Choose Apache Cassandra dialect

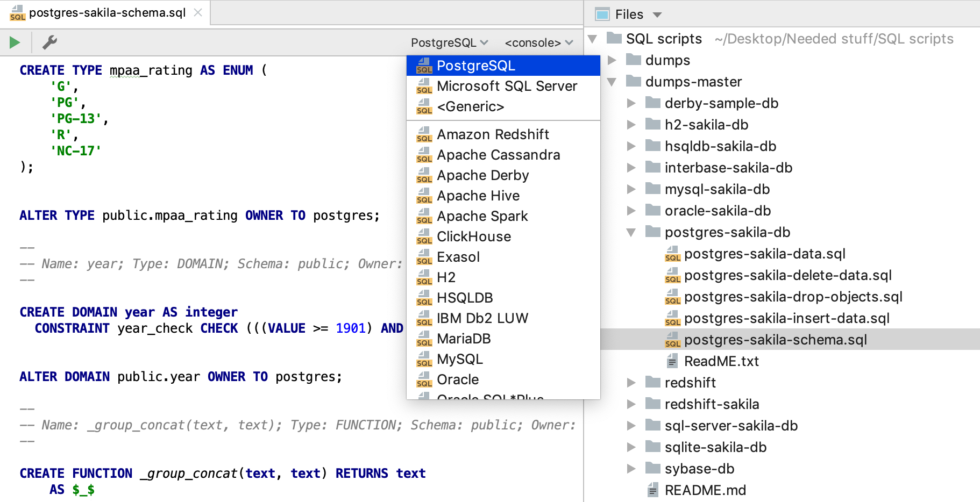[x=503, y=155]
